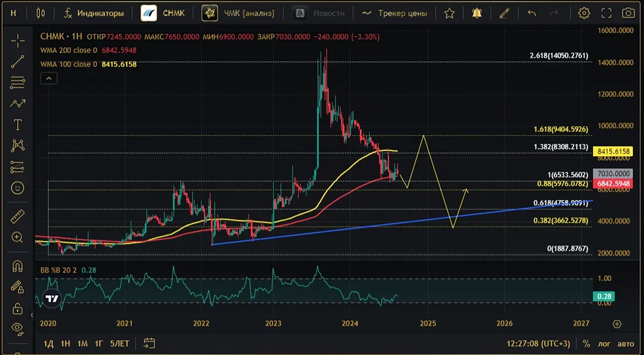Viewport: 644px width, 355px height.
Task: Take a chart snapshot with camera icon
Action: click(x=628, y=13)
